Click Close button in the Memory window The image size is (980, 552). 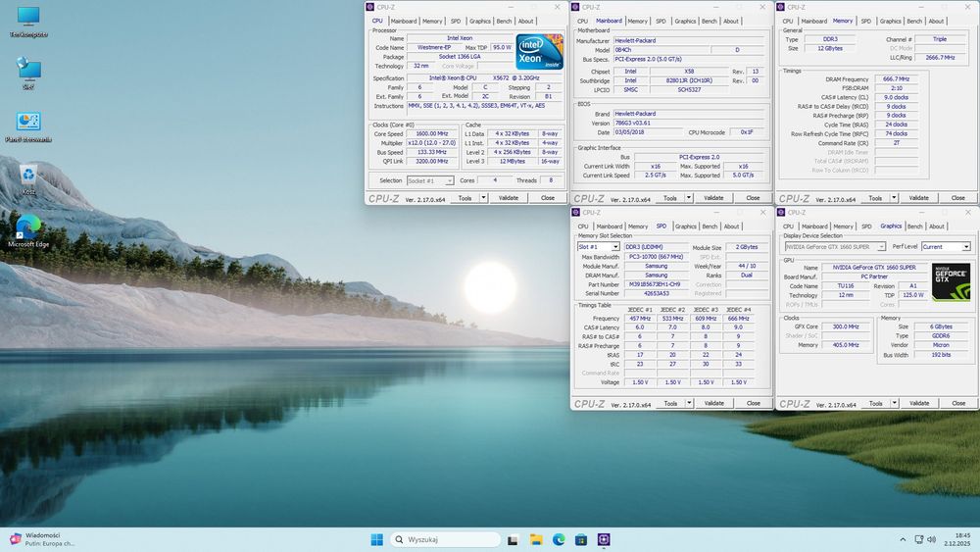957,197
